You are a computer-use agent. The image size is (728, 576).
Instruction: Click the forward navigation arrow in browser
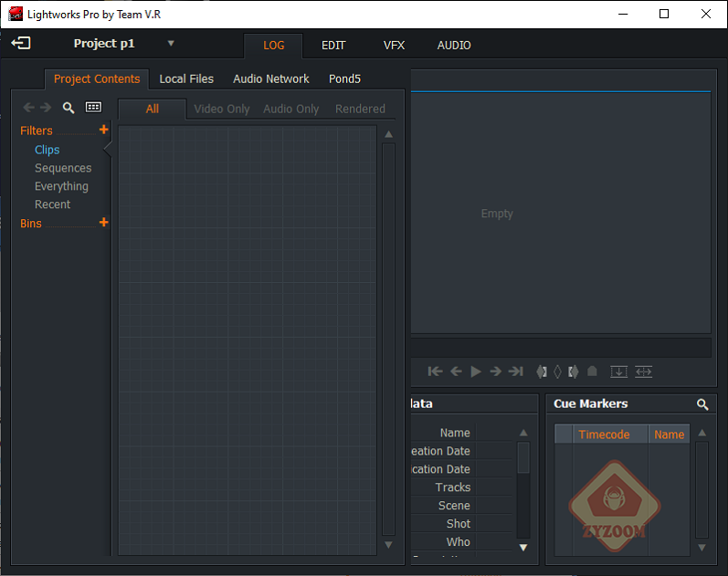[x=46, y=108]
